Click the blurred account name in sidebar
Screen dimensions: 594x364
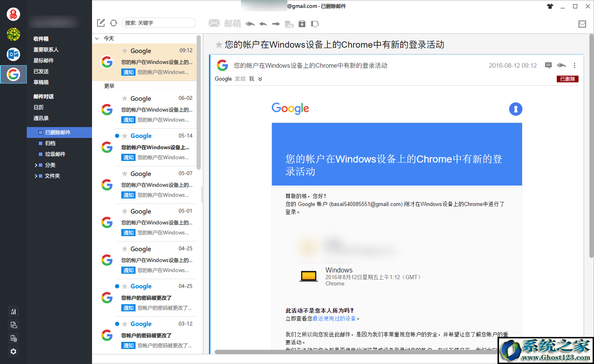(53, 22)
